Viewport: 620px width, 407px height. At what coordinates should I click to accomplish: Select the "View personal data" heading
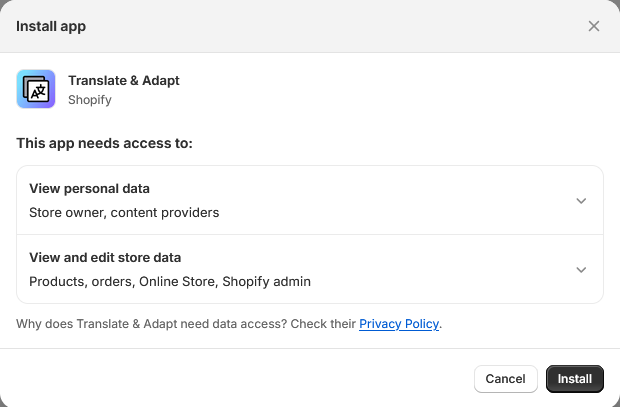point(89,189)
